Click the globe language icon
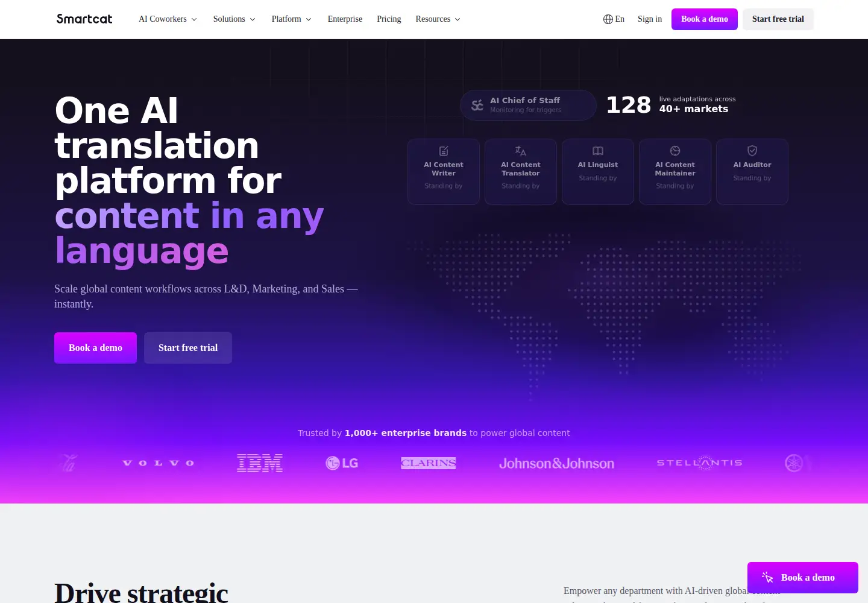The width and height of the screenshot is (868, 603). click(608, 19)
